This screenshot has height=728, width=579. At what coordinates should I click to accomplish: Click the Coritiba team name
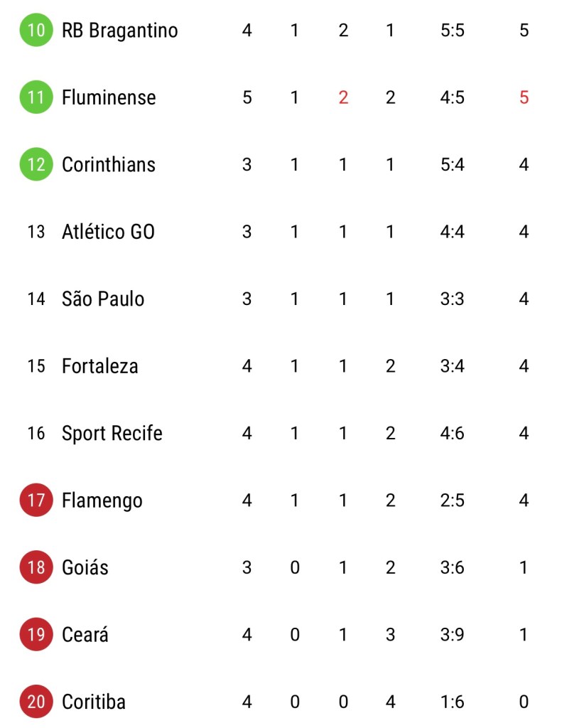pos(94,702)
